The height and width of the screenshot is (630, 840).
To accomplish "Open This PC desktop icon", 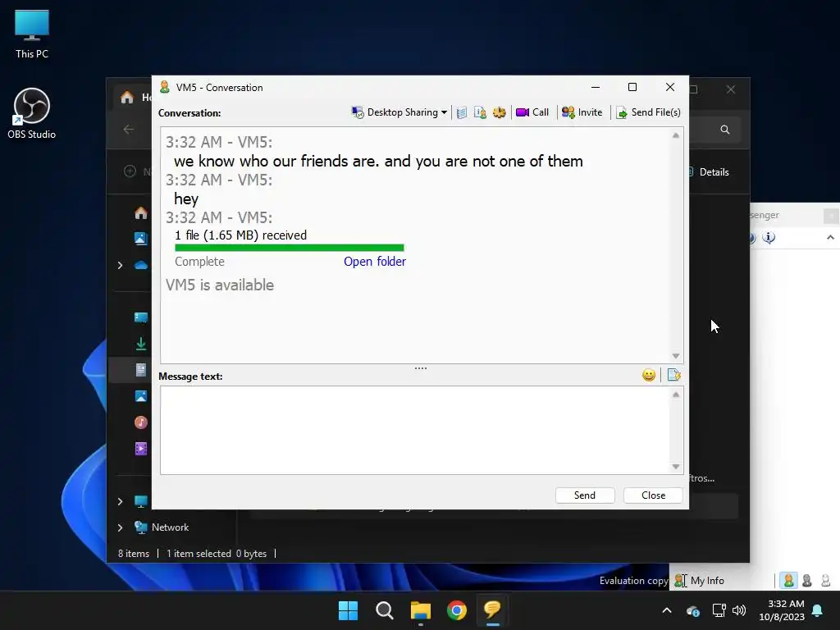I will tap(32, 34).
